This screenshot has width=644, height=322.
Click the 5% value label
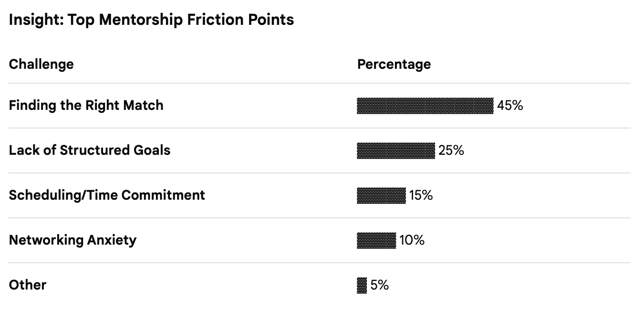[380, 285]
